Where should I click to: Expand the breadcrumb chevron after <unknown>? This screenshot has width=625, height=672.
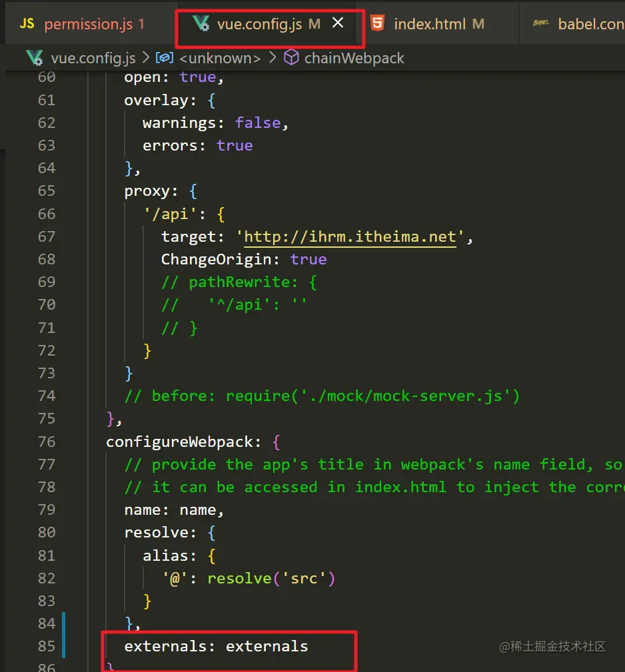coord(273,57)
